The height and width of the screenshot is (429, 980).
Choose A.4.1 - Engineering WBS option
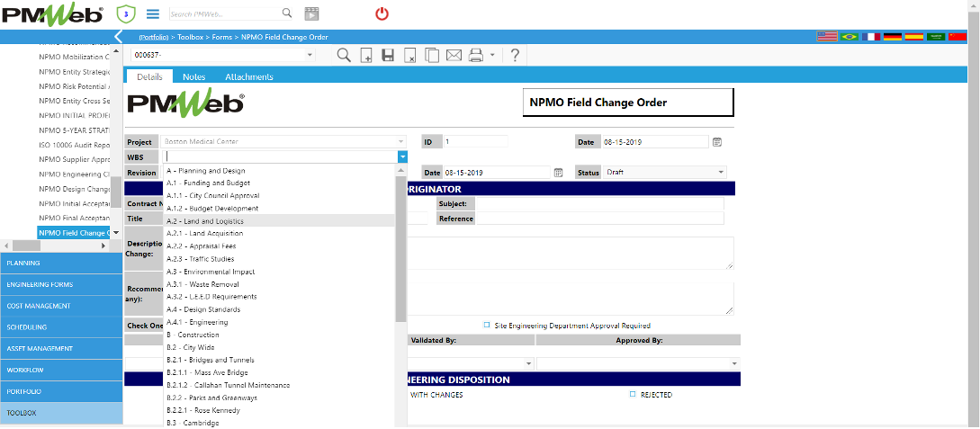click(279, 322)
